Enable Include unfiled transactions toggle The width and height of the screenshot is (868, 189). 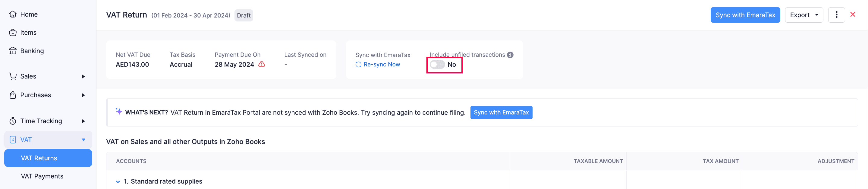tap(437, 65)
